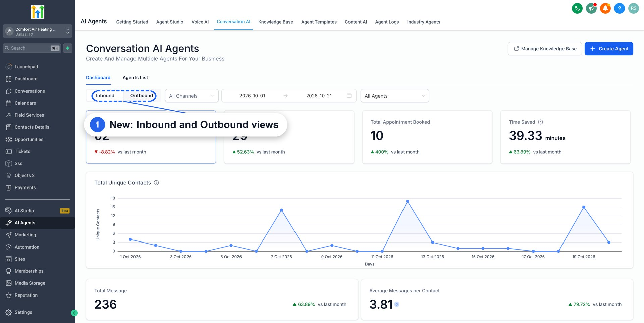Viewport: 644px width, 323px height.
Task: Click the green phone dialer icon
Action: (x=577, y=8)
